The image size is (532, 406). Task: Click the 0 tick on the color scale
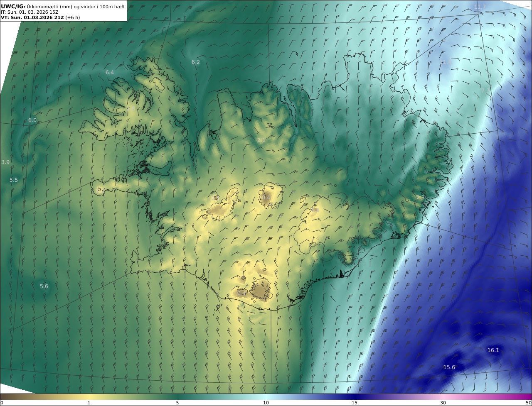pyautogui.click(x=2, y=403)
